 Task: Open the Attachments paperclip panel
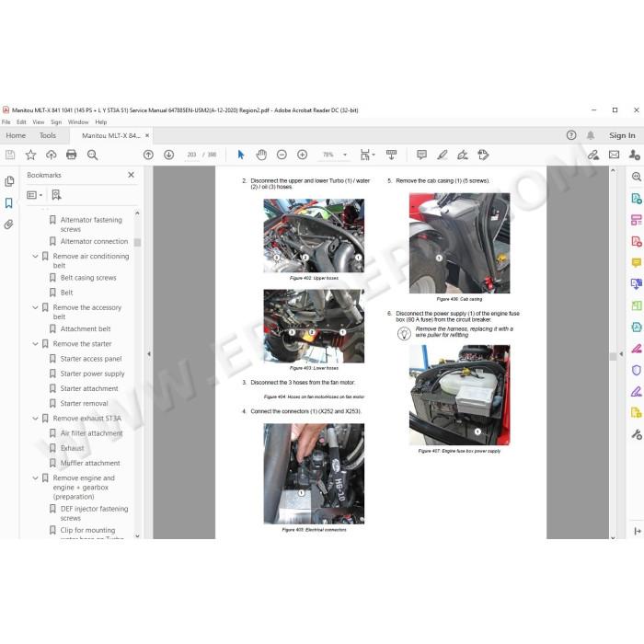pyautogui.click(x=8, y=224)
